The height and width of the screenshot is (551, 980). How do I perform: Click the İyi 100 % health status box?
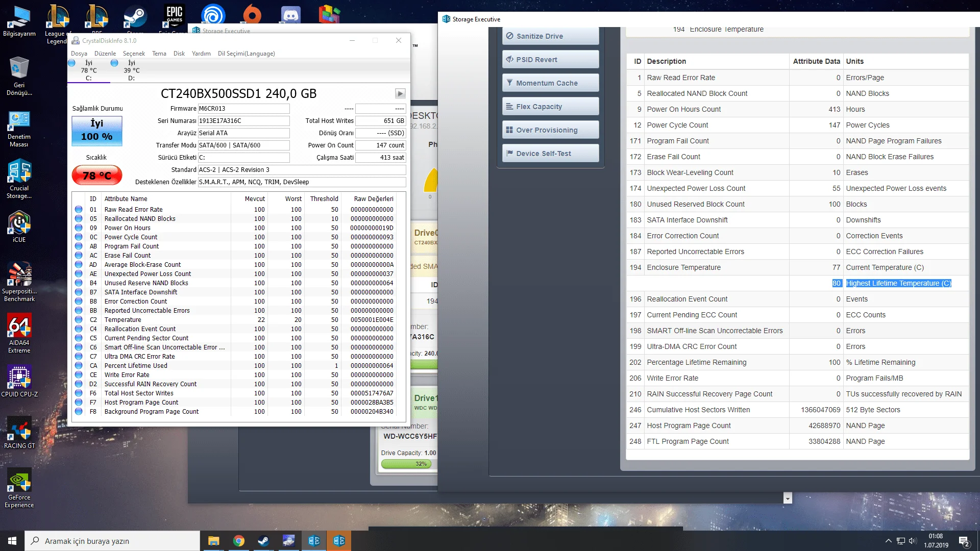96,131
